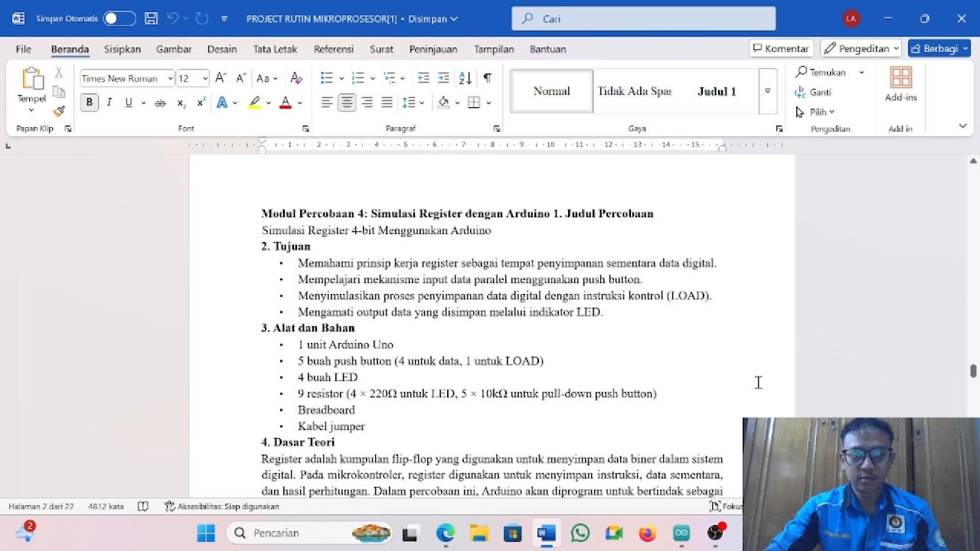The height and width of the screenshot is (551, 980).
Task: Apply the Normal style
Action: 551,91
